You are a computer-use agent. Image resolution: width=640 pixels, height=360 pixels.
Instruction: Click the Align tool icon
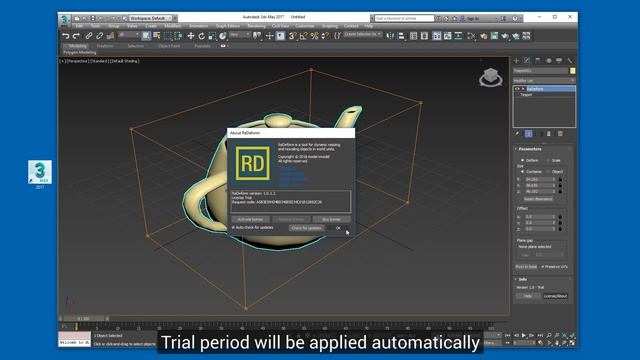[401, 36]
